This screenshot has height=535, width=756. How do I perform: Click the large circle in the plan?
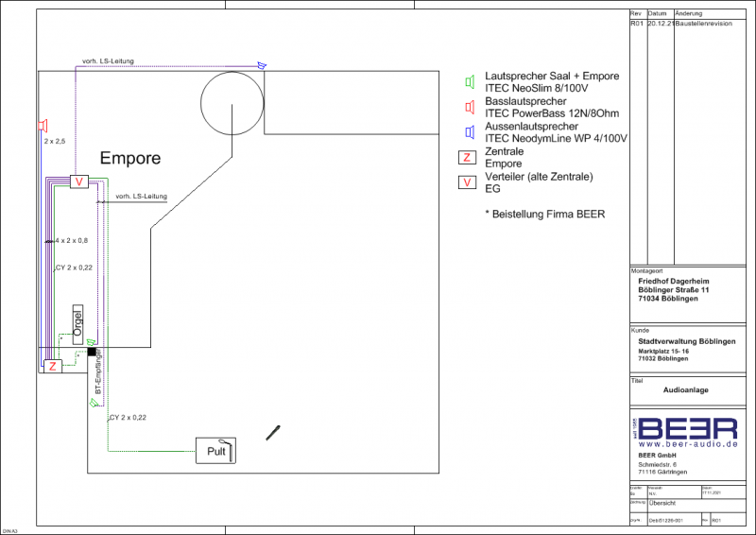pyautogui.click(x=231, y=101)
